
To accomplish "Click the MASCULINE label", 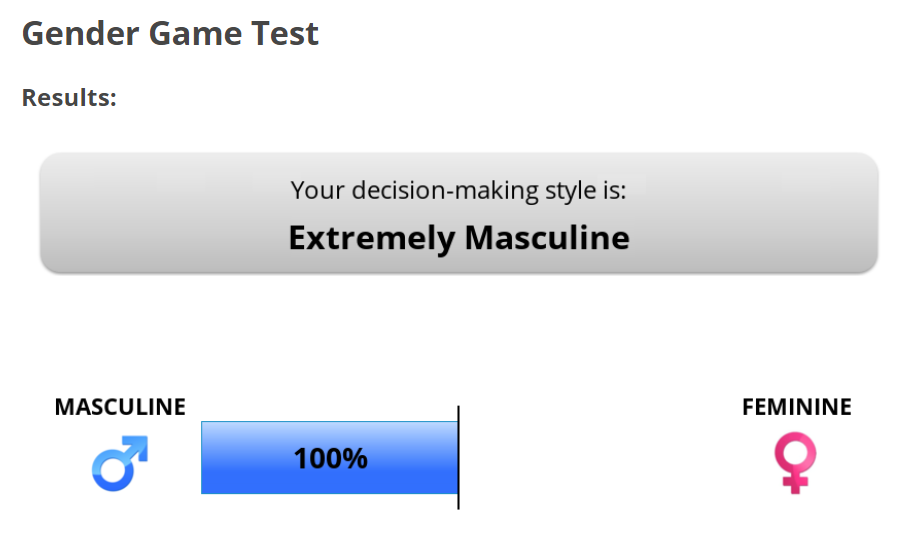I will (120, 407).
